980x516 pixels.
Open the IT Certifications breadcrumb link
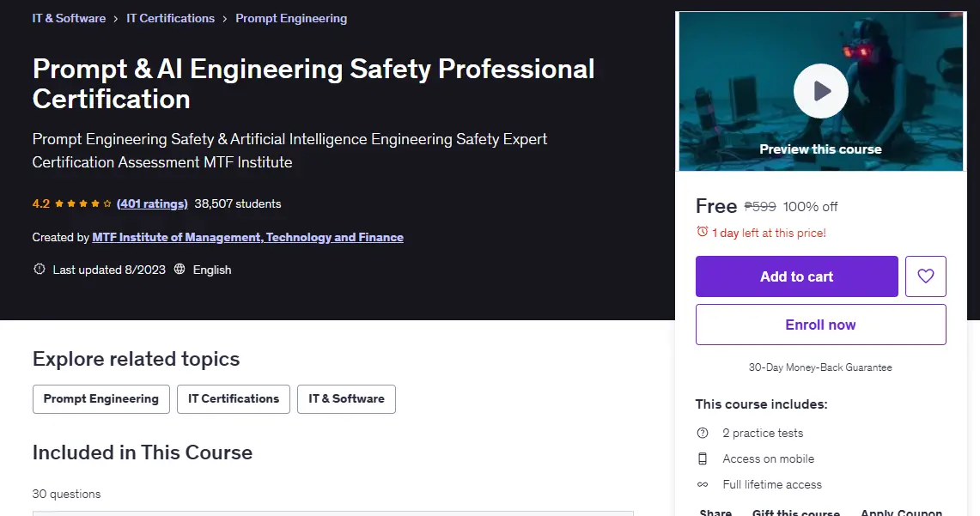[x=171, y=18]
